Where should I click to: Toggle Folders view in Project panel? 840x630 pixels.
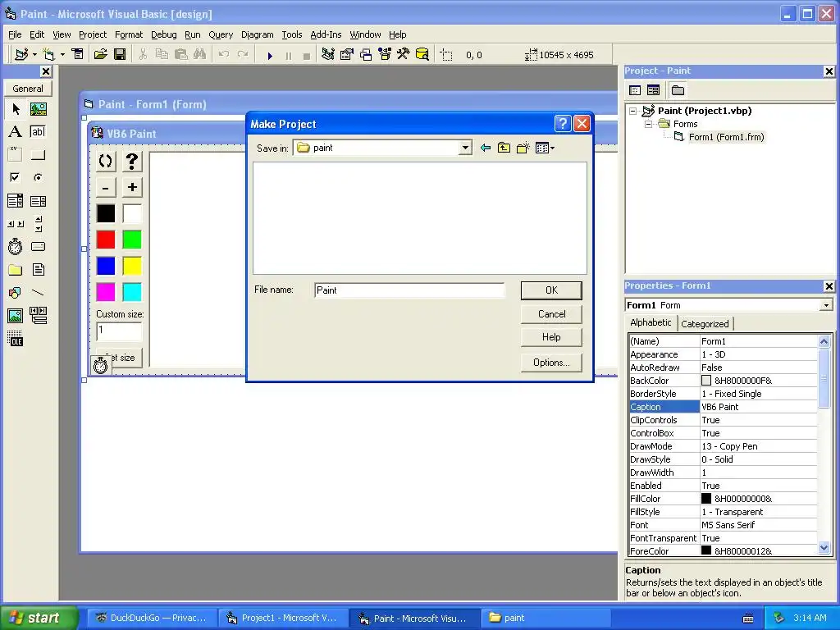click(678, 90)
